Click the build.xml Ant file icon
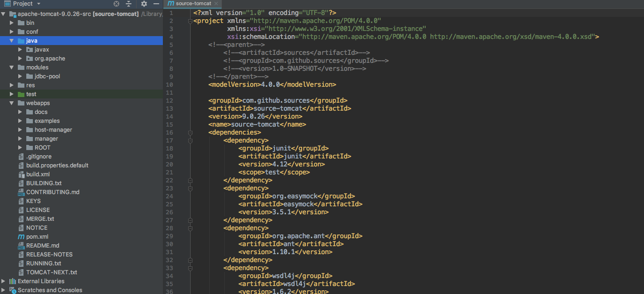This screenshot has height=294, width=644. [21, 174]
